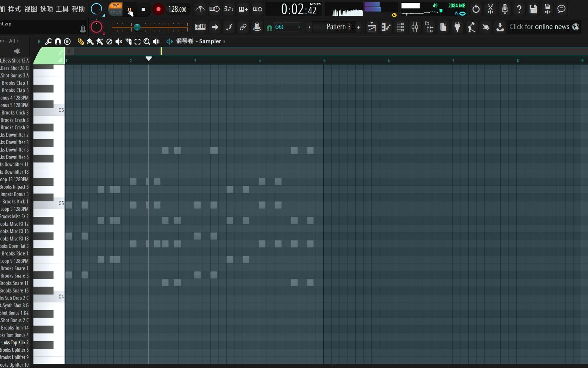Open the 选项 menu
This screenshot has height=368, width=588.
[x=46, y=9]
